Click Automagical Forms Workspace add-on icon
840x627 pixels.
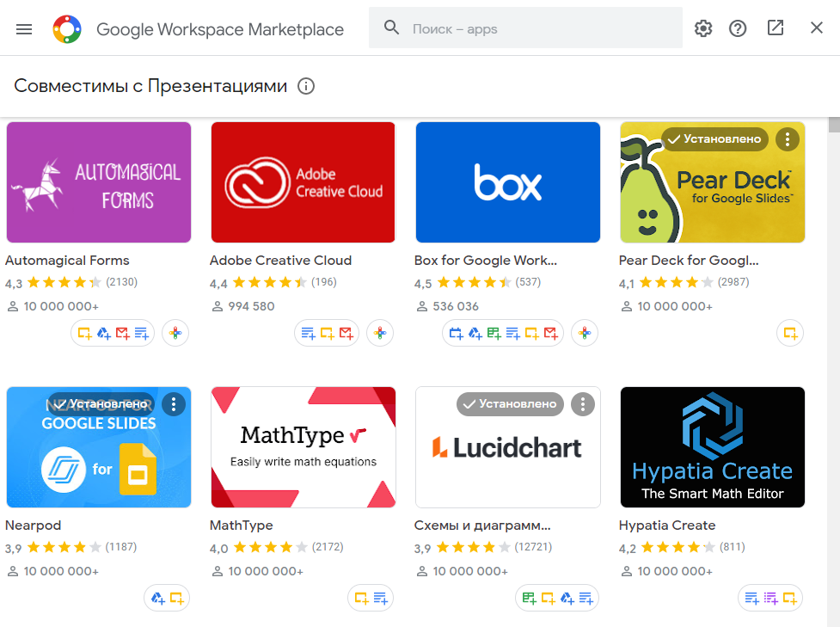(175, 334)
